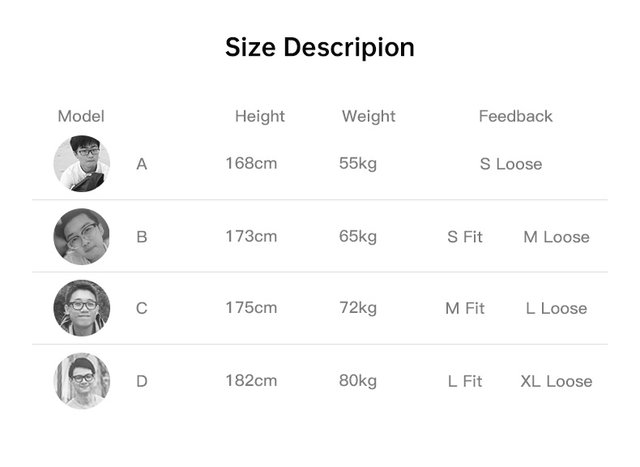Click the 168cm height value
This screenshot has height=467, width=640.
coord(251,164)
